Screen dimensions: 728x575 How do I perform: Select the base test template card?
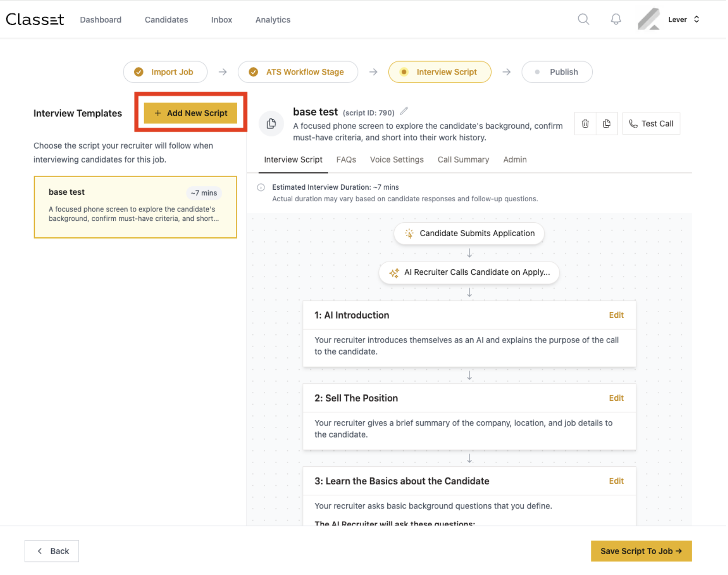pos(136,208)
